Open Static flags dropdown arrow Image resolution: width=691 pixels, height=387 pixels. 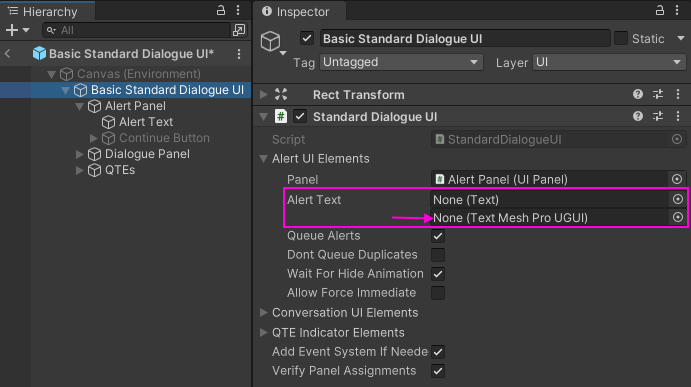click(681, 38)
